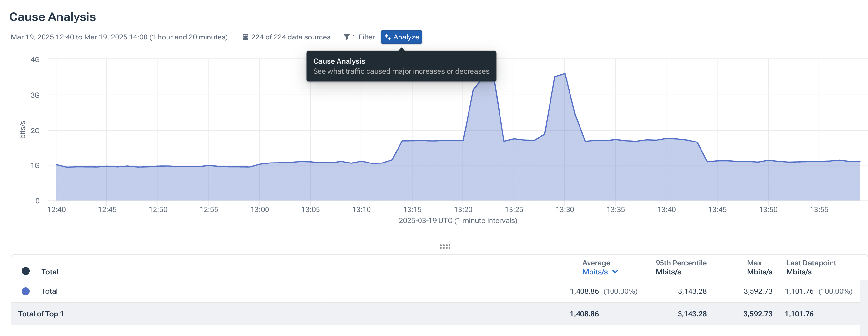Open the 1 Filter control
The height and width of the screenshot is (336, 868).
point(359,37)
